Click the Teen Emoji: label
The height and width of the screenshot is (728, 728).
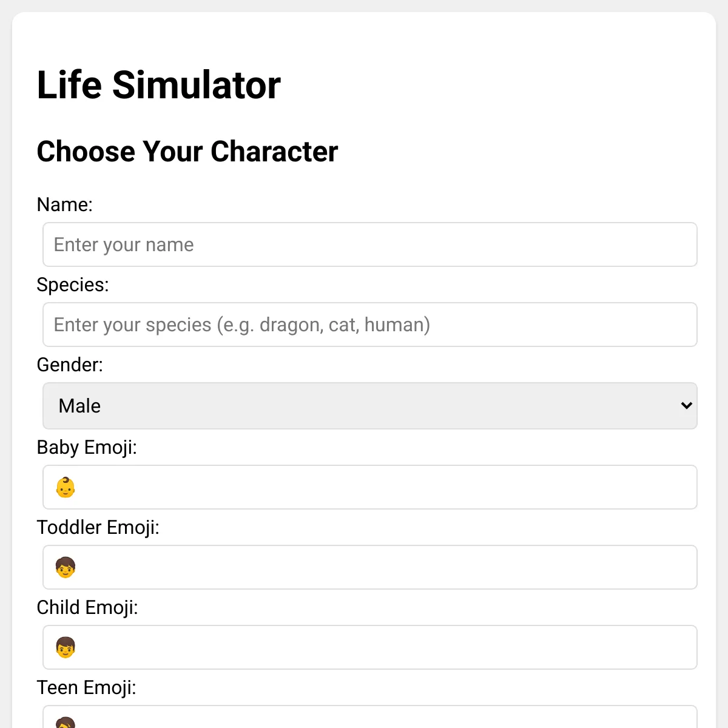tap(87, 687)
